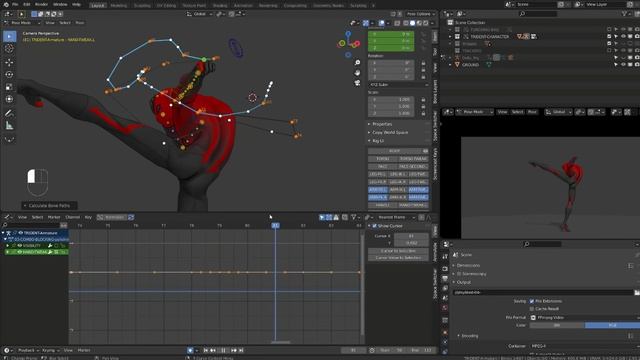Screen dimensions: 640x360
Task: Toggle Show Cursor checkbox in graph editor
Action: 374,226
